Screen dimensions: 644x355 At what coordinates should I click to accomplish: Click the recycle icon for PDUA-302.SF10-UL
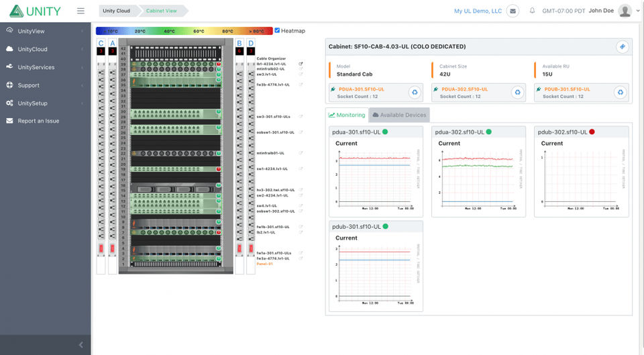coord(517,93)
